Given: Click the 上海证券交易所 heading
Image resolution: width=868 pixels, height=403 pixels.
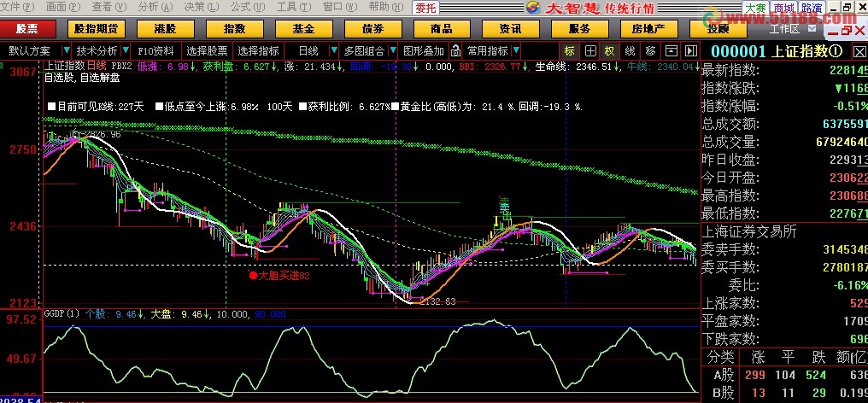Looking at the screenshot, I should click(x=749, y=231).
